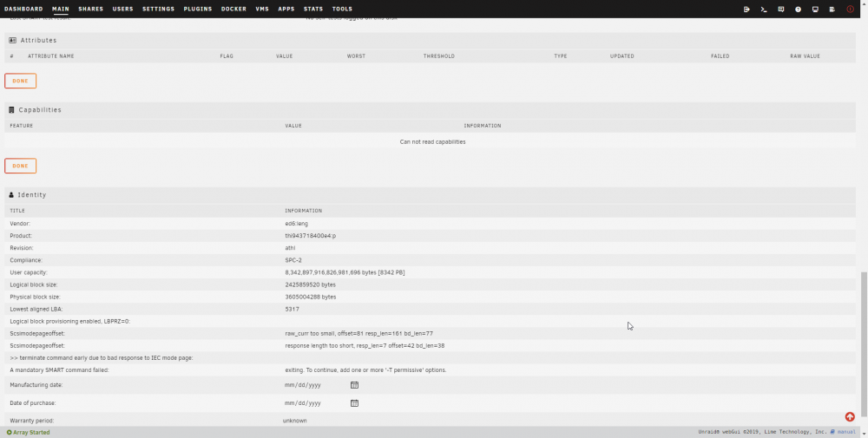
Task: Click Physical block size value '3605004288 bytes'
Action: (311, 297)
